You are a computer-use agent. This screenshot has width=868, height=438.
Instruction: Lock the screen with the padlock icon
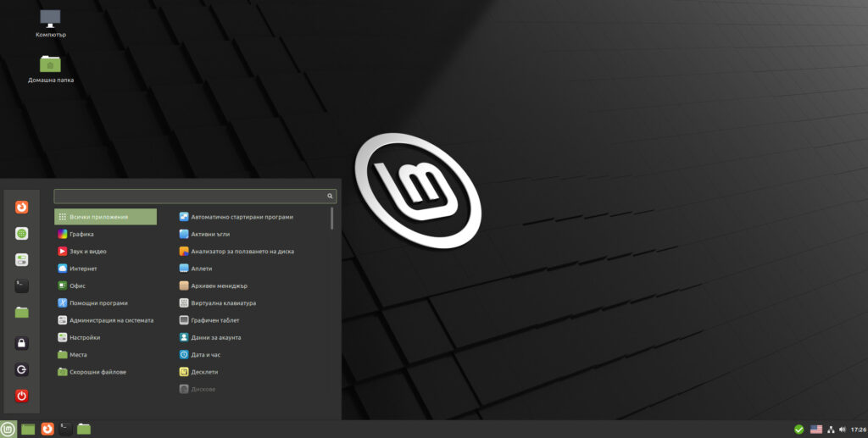pos(21,343)
